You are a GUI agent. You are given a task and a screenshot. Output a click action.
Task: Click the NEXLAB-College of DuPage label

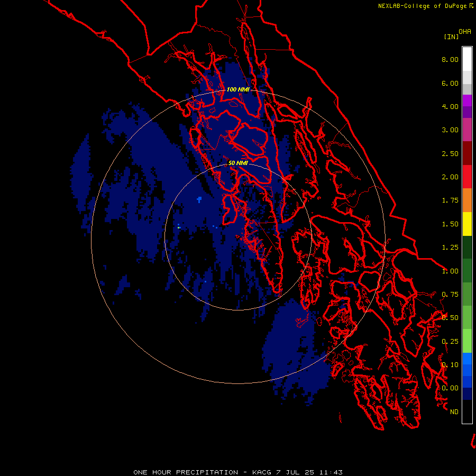(x=423, y=6)
